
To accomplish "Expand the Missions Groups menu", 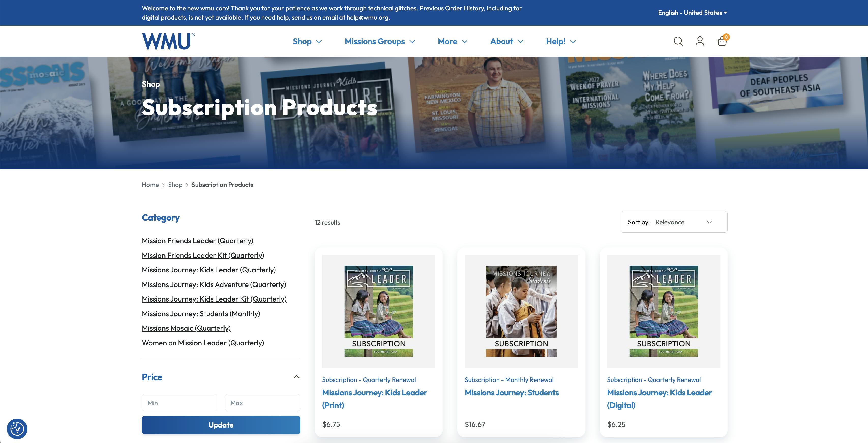I will pyautogui.click(x=380, y=41).
